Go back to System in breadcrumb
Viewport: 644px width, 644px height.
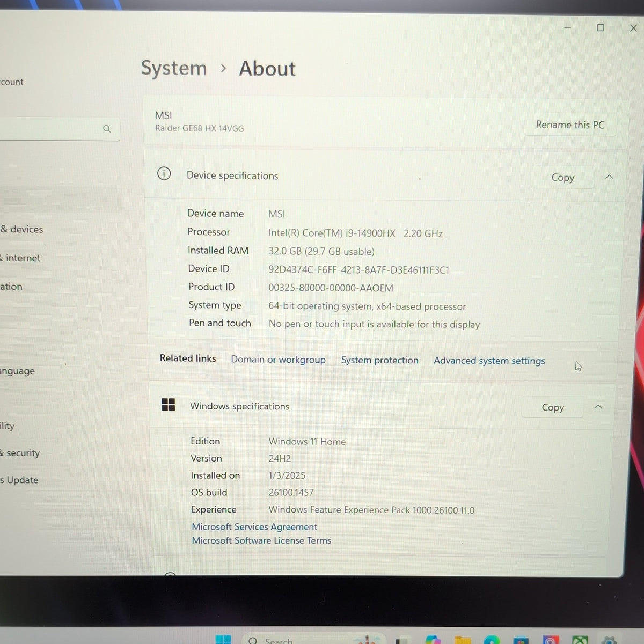[174, 68]
